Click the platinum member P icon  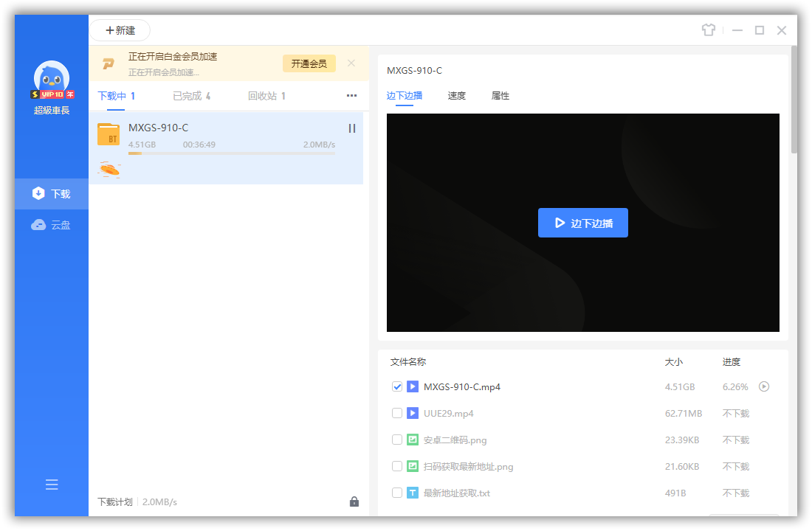109,63
